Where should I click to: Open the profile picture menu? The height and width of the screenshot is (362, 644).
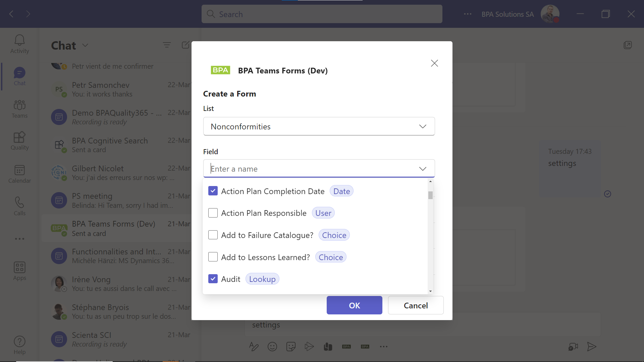550,14
